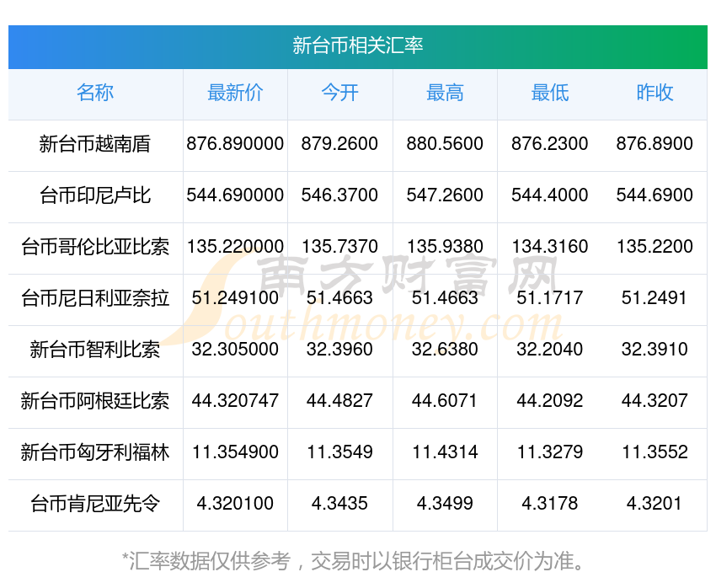716x588 pixels.
Task: Click the 新台币阿根廷比索 row name
Action: pyautogui.click(x=95, y=401)
